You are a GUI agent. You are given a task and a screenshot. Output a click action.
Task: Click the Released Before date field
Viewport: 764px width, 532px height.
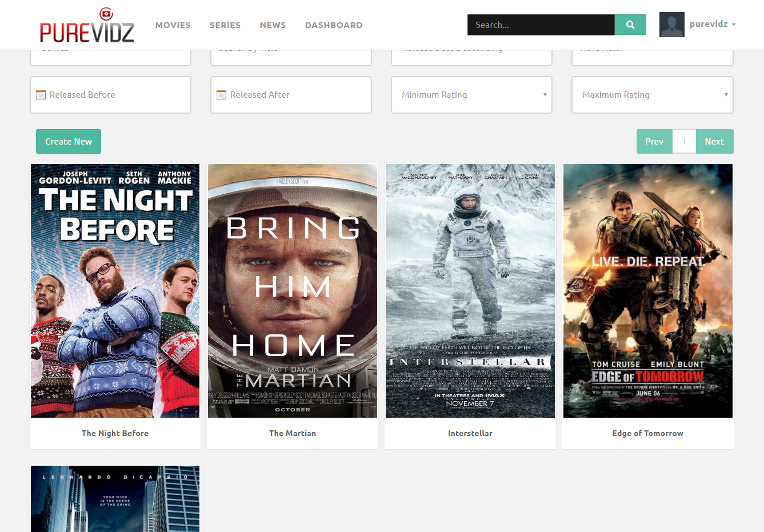[x=110, y=95]
